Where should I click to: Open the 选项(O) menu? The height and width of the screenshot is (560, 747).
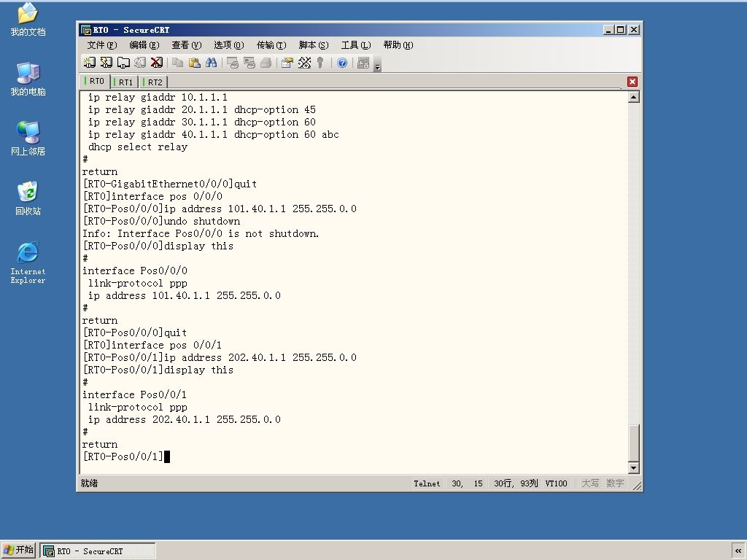[x=228, y=44]
